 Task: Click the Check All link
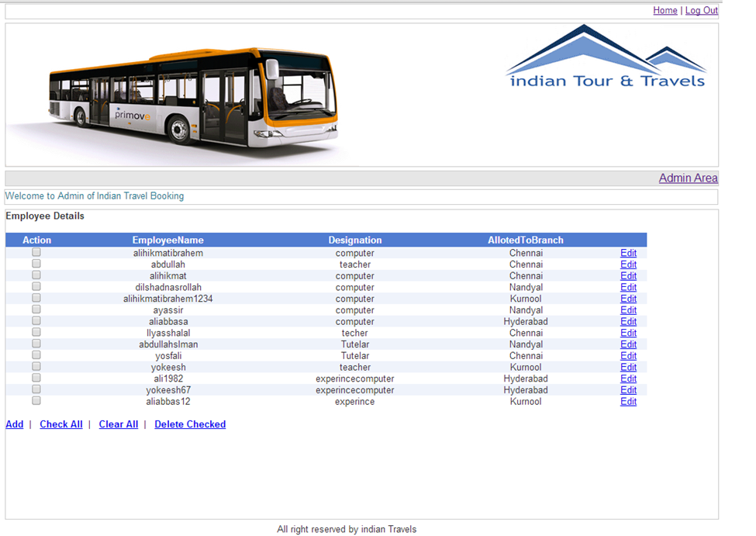tap(60, 424)
